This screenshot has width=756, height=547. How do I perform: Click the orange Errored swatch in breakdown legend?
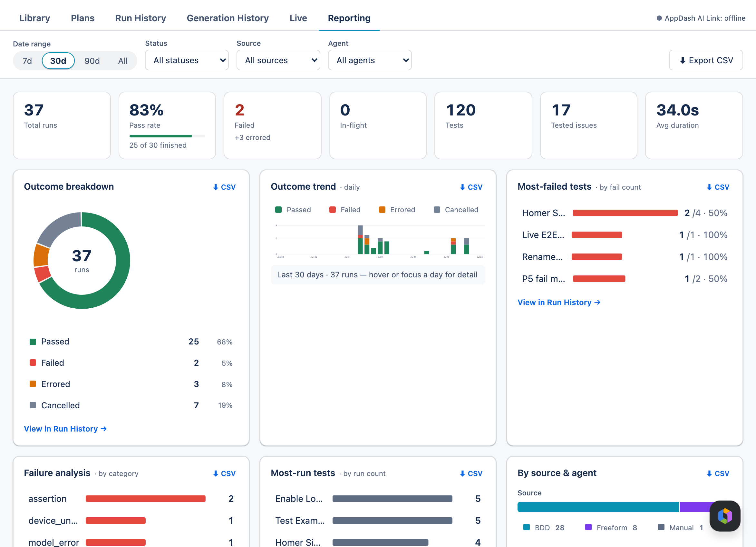(x=33, y=384)
